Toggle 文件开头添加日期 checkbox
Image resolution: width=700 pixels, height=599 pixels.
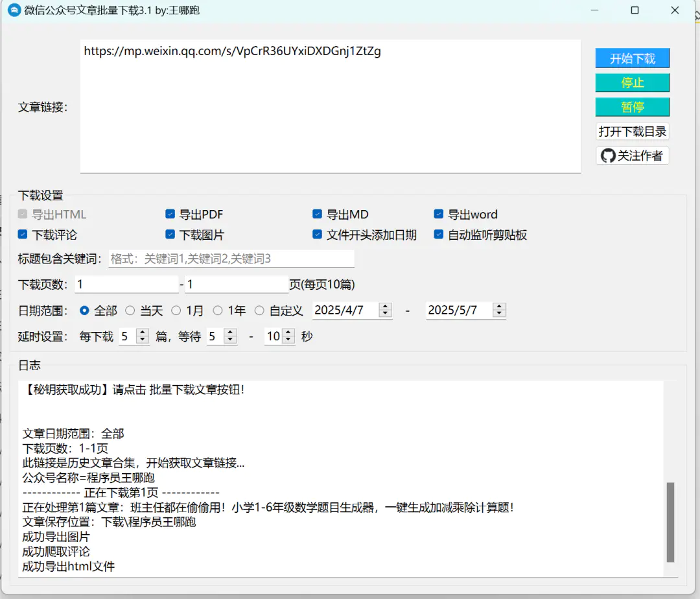tap(318, 234)
